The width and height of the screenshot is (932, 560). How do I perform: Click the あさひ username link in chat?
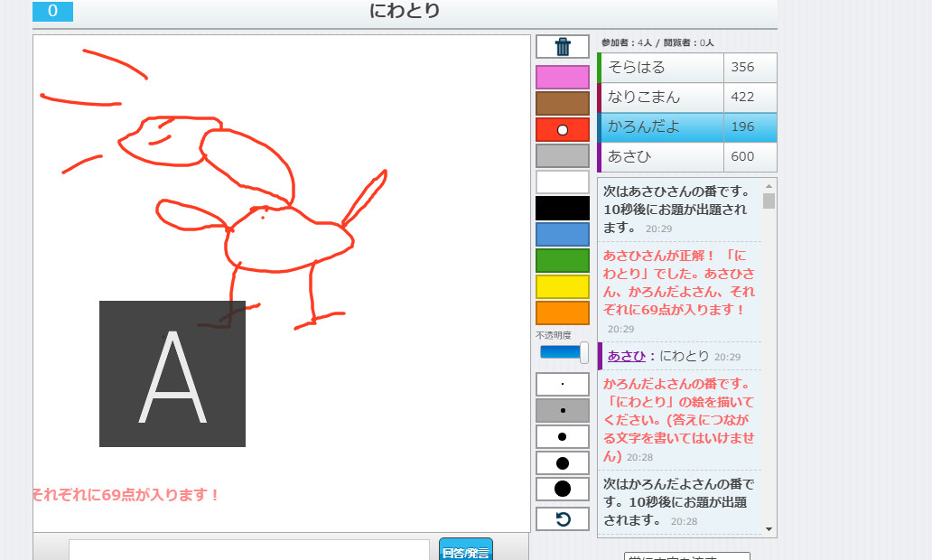626,356
